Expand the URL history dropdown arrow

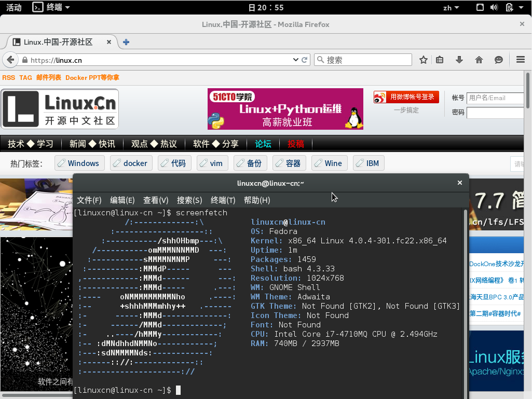(296, 60)
